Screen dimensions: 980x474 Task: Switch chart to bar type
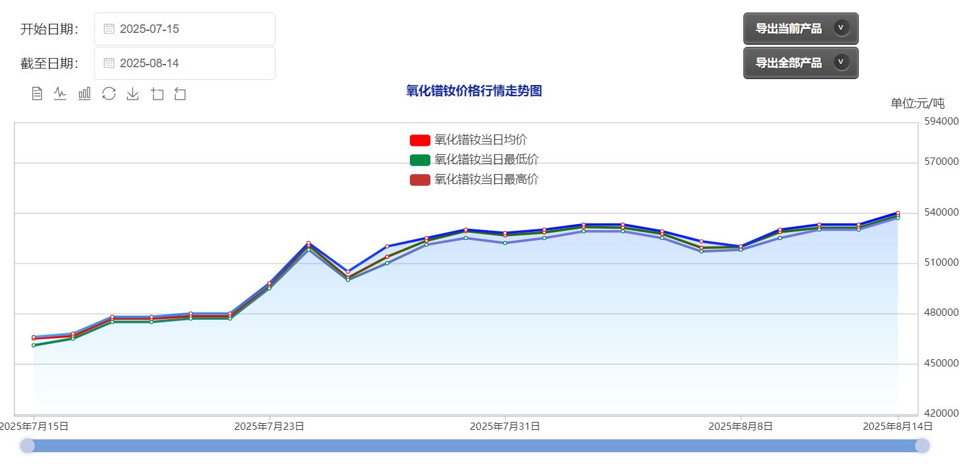(x=84, y=94)
